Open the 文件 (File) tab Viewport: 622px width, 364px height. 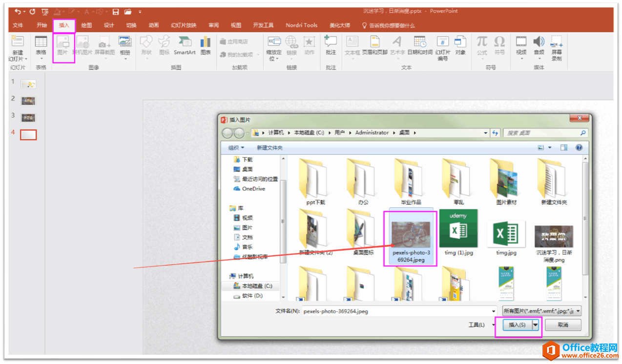(18, 25)
